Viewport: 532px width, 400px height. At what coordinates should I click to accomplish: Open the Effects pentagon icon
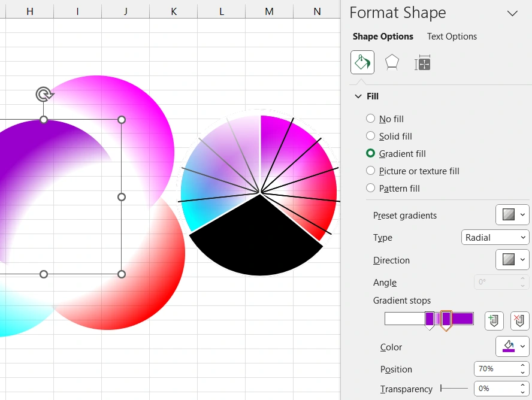[x=392, y=62]
